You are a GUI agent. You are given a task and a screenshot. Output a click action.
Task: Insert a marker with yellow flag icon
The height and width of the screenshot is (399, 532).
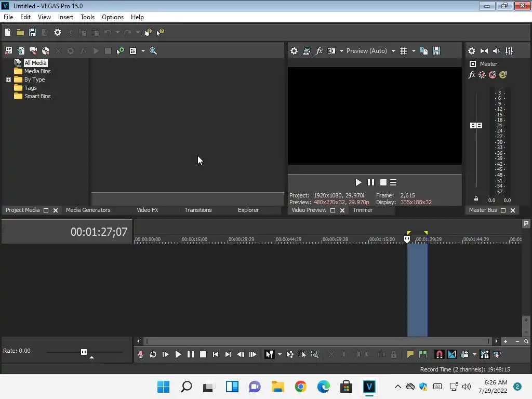(410, 354)
